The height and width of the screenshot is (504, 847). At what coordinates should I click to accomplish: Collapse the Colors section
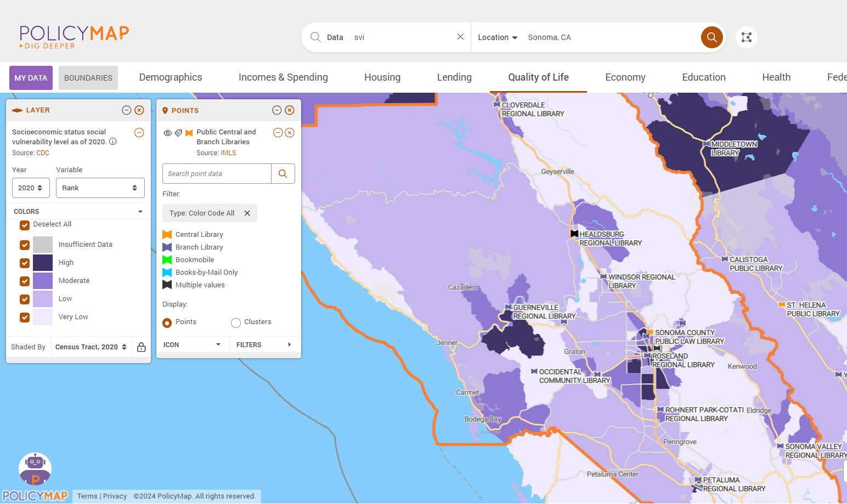78,212
